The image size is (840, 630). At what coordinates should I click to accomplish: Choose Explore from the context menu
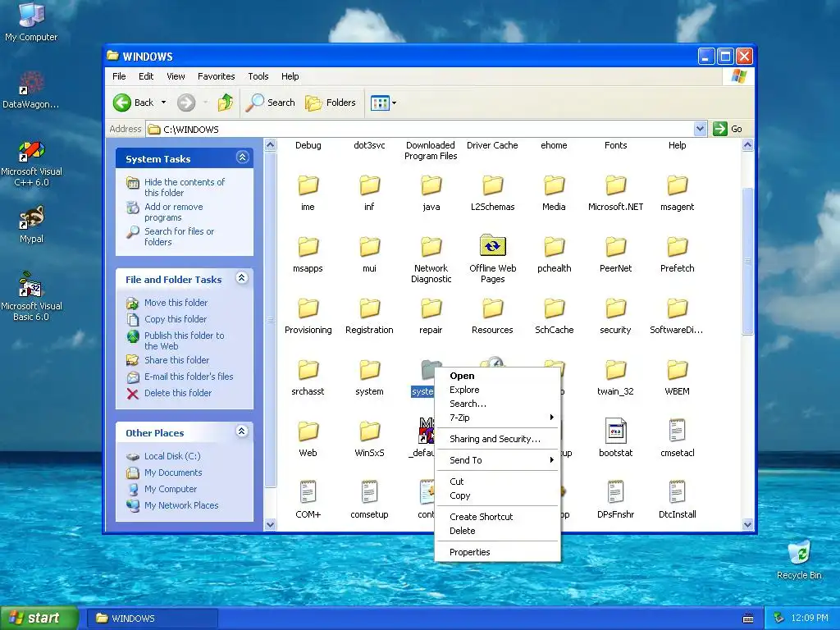pyautogui.click(x=497, y=390)
